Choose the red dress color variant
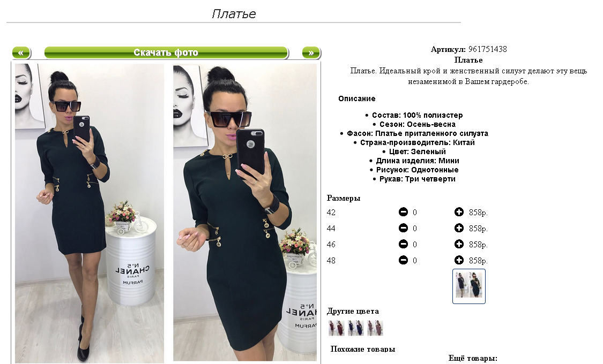This screenshot has width=603, height=364. 337,328
